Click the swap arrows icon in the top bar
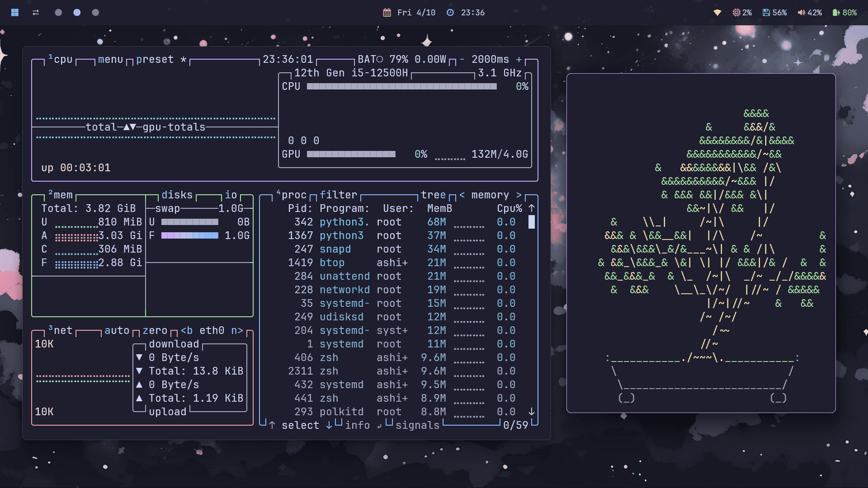Image resolution: width=868 pixels, height=488 pixels. [x=36, y=13]
